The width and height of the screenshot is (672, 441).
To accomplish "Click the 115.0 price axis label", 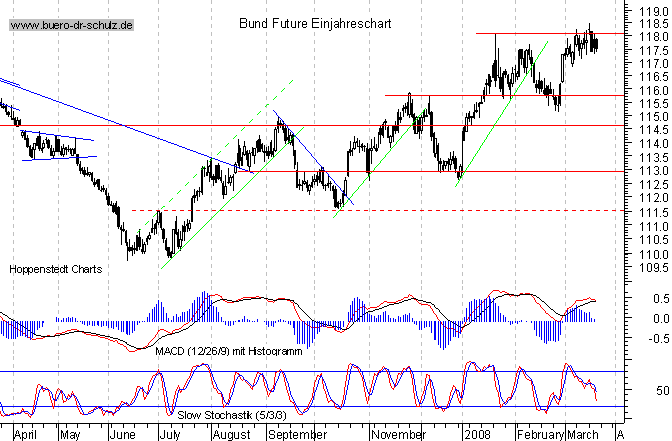I will click(x=651, y=117).
